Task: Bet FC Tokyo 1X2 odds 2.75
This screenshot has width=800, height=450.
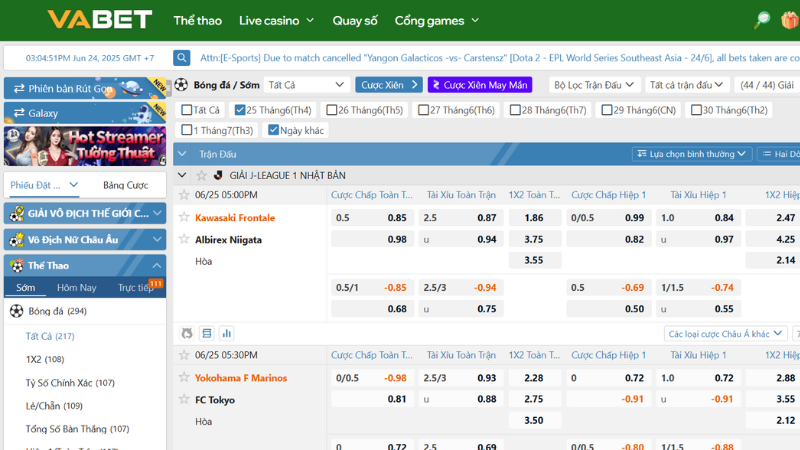Action: coord(535,399)
